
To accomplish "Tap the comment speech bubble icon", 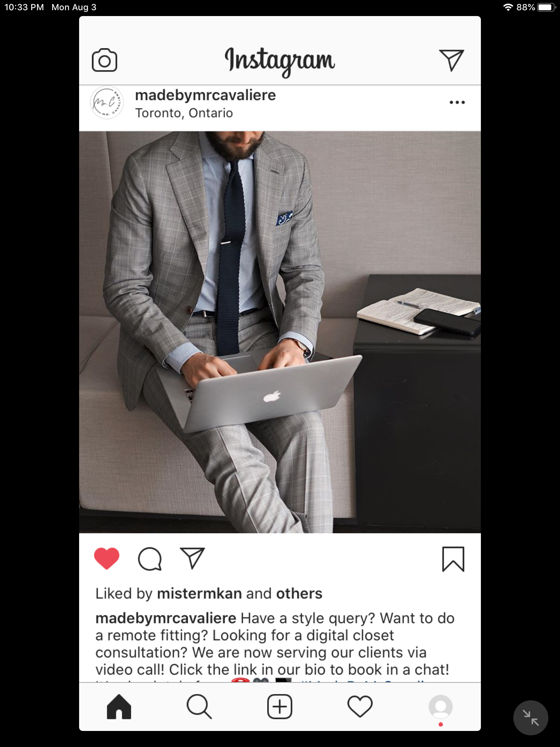I will (149, 558).
